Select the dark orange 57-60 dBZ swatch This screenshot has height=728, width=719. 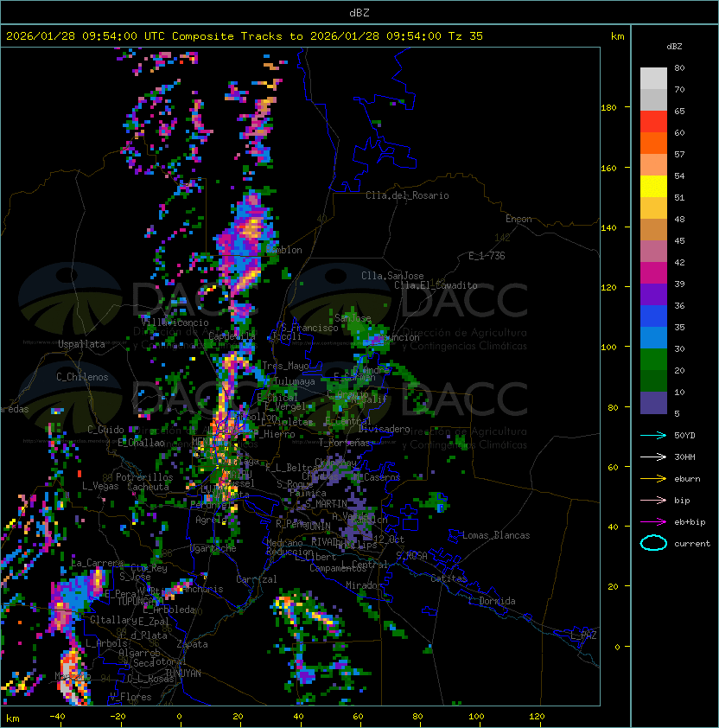click(653, 143)
